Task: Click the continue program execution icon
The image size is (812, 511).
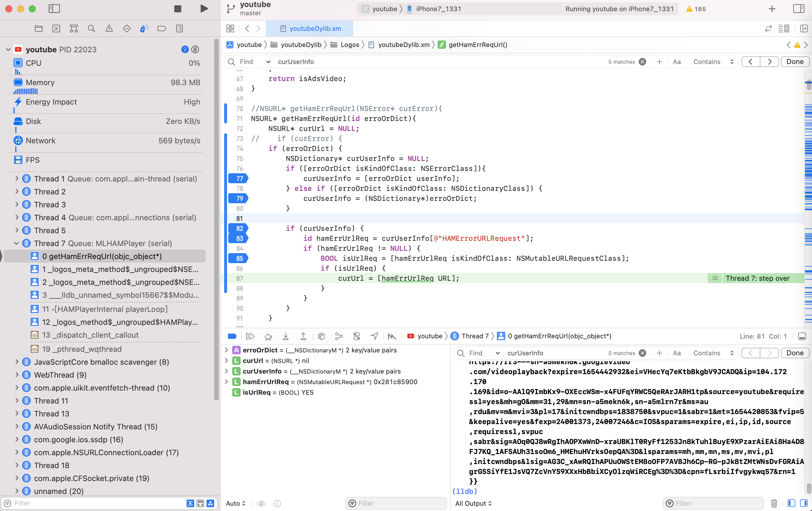Action: pyautogui.click(x=250, y=336)
